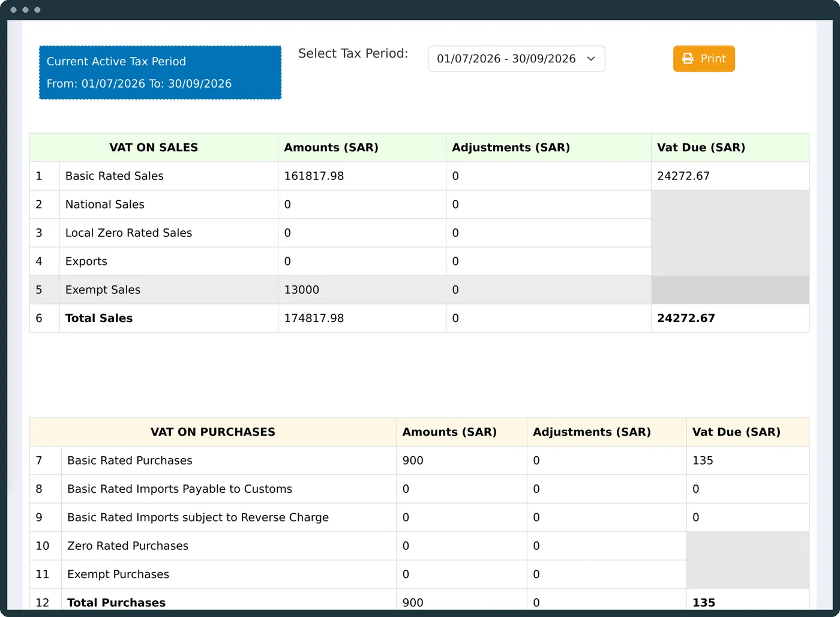Click the "Exempt Sales" row label
840x617 pixels.
103,290
